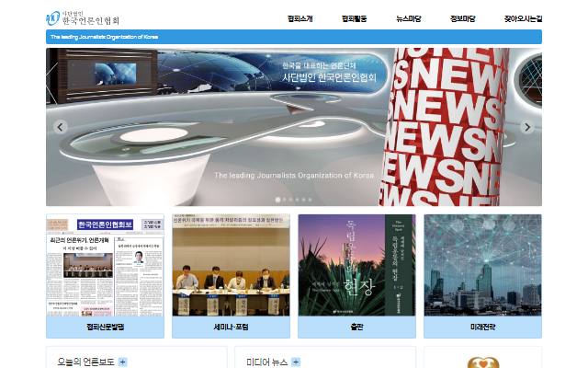This screenshot has width=588, height=368.
Task: Show the previous carousel slide with left arrow
Action: tap(61, 127)
